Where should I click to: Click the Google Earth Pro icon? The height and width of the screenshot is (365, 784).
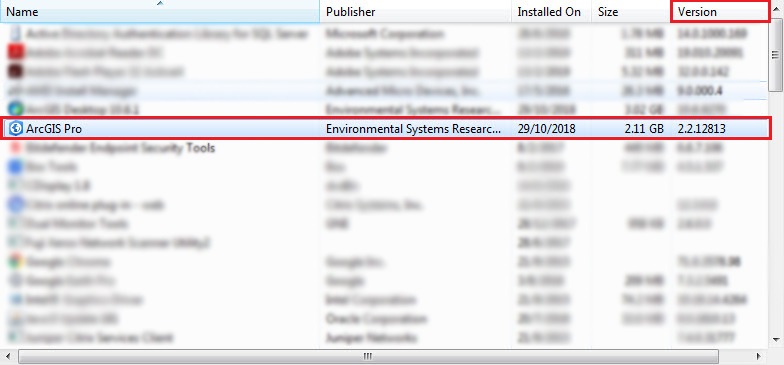(x=16, y=280)
